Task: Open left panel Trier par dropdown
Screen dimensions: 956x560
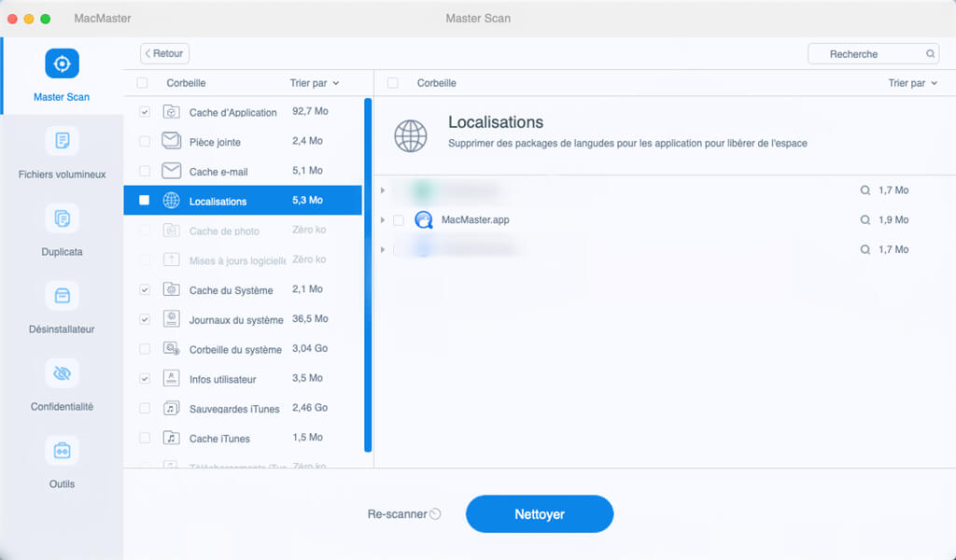Action: click(x=314, y=83)
